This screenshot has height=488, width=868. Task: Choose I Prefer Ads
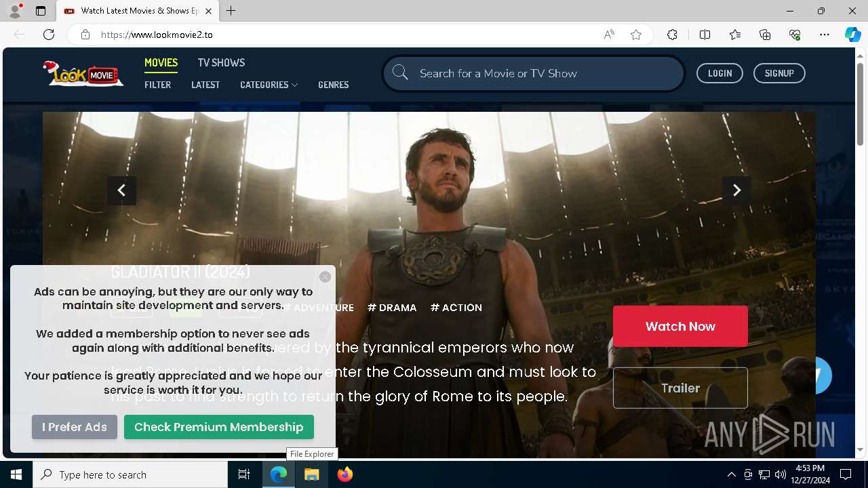[75, 427]
